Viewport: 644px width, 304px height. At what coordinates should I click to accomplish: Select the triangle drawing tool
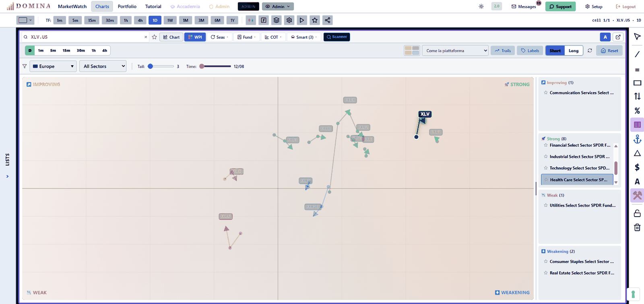637,153
